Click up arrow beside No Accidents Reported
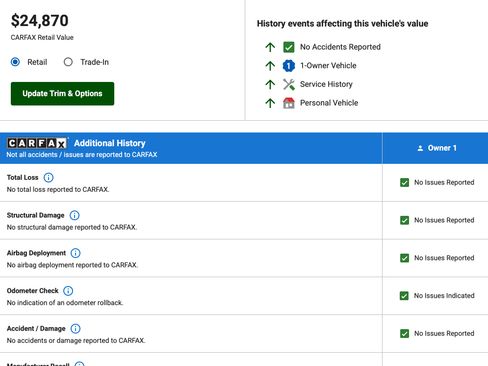This screenshot has width=488, height=366. (270, 47)
